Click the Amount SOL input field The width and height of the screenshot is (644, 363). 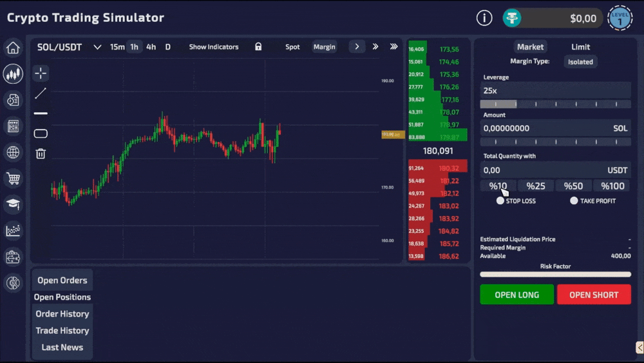tap(555, 128)
